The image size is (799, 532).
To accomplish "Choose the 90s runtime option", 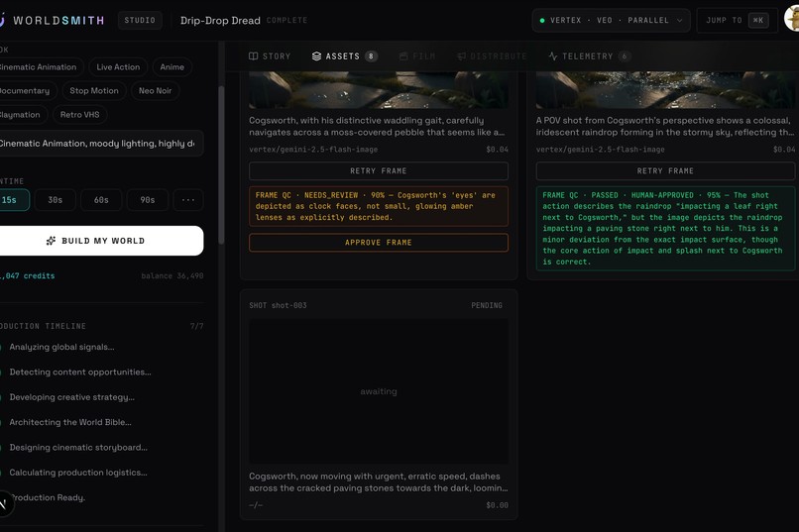I will tap(148, 200).
